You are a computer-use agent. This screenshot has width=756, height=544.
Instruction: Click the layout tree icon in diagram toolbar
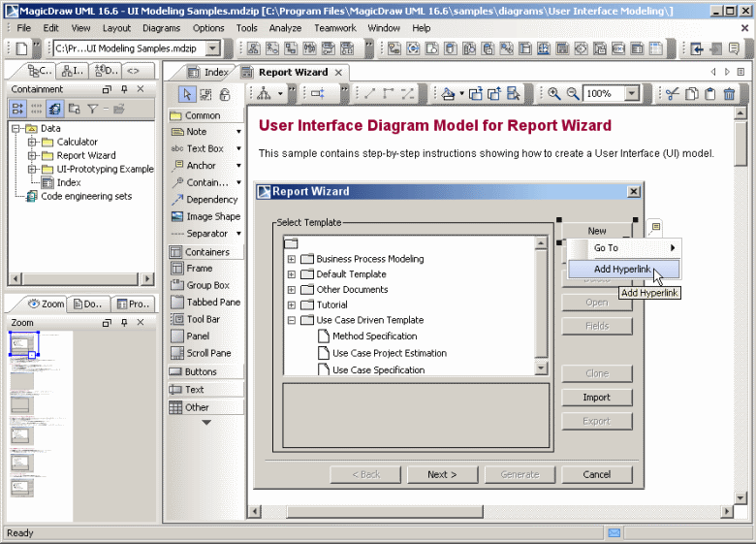coord(264,93)
